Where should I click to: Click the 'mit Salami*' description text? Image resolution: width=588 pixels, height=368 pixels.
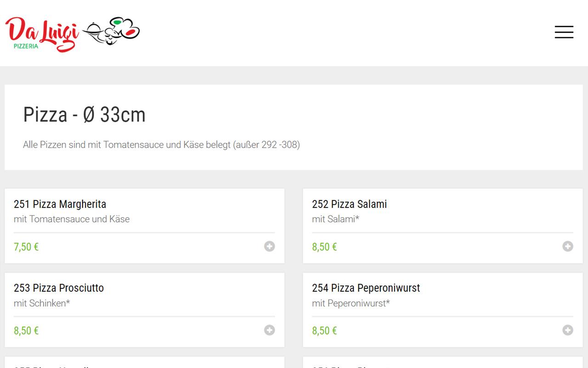[335, 219]
